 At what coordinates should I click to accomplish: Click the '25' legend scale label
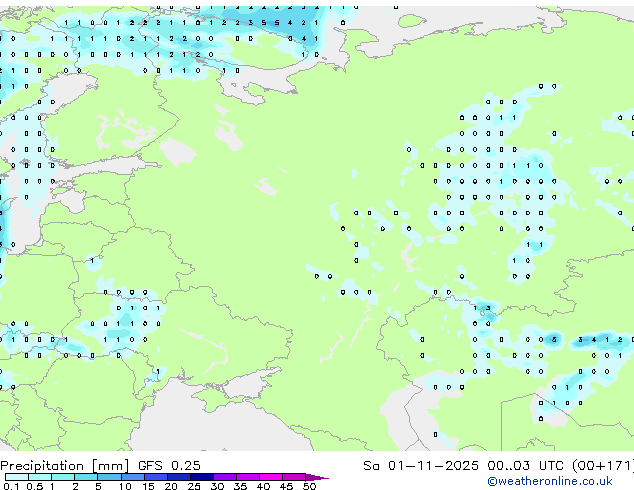click(x=194, y=486)
